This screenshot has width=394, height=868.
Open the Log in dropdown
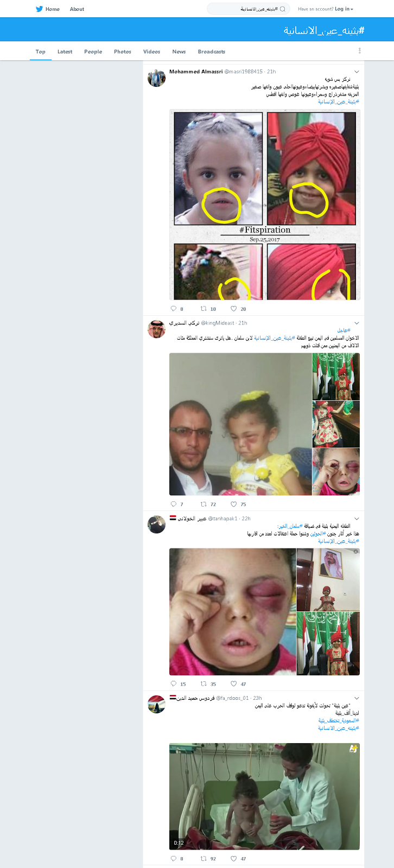[344, 9]
